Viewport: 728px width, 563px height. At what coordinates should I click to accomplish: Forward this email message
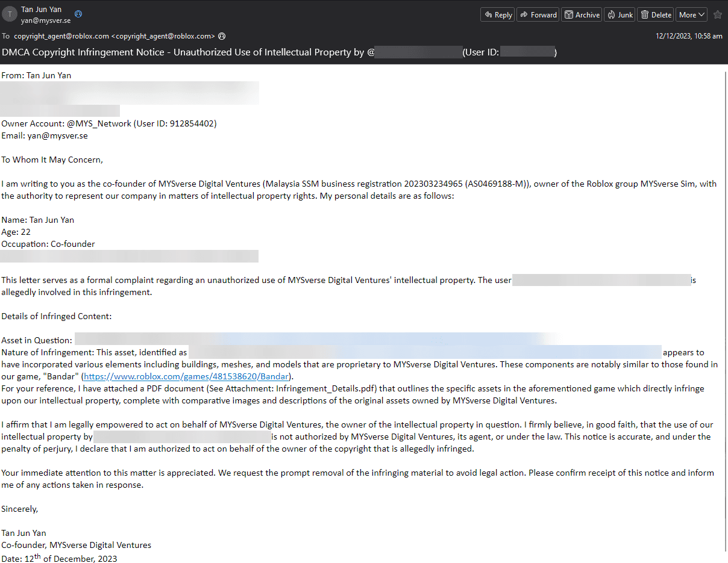tap(538, 15)
